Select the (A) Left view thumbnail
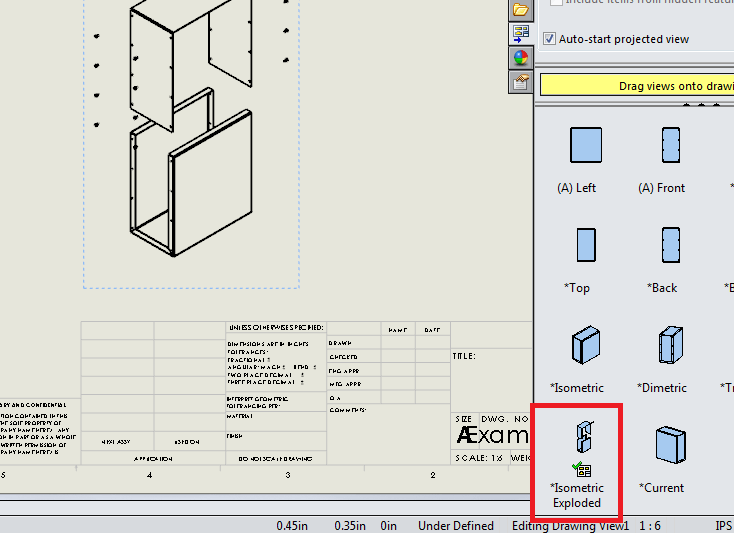This screenshot has width=734, height=533. [585, 145]
